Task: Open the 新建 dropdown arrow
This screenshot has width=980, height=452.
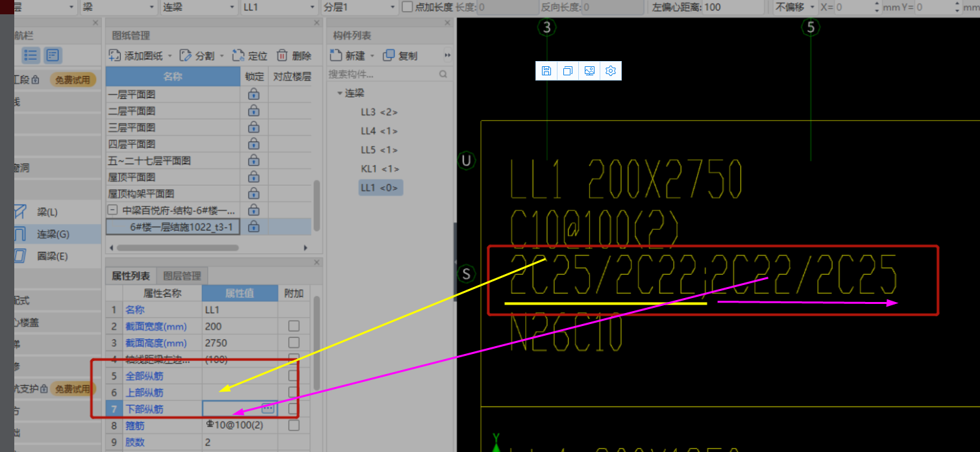Action: pyautogui.click(x=372, y=56)
